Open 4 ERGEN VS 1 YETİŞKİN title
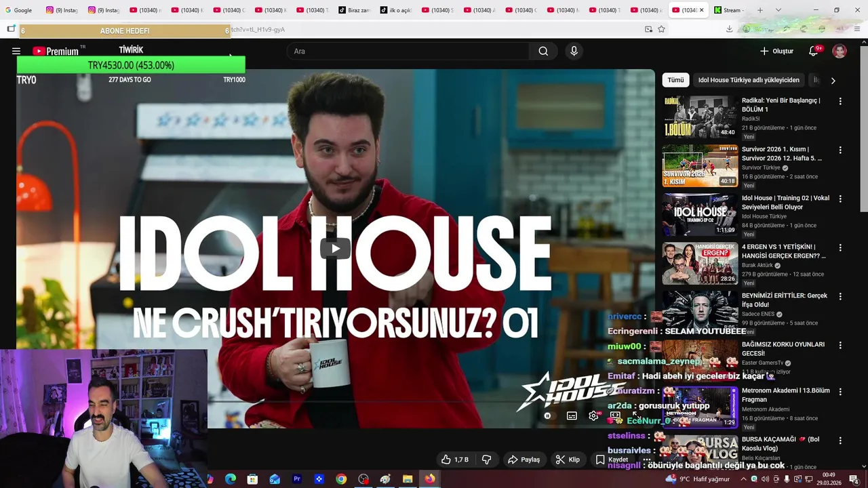868x488 pixels. point(784,251)
